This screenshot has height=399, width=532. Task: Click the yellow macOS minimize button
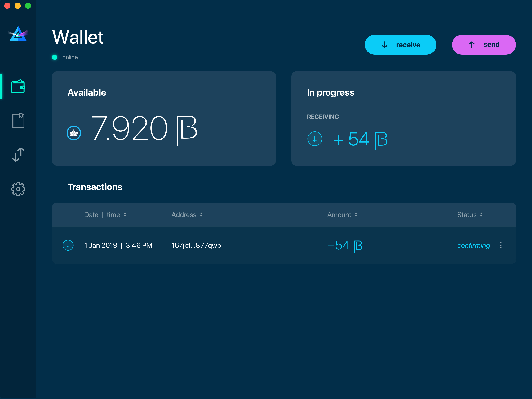pos(17,6)
